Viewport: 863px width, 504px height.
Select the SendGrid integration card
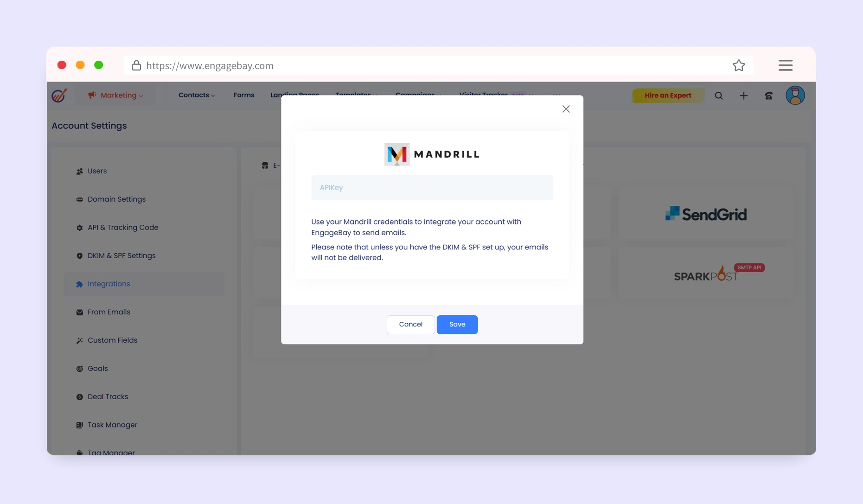tap(706, 214)
